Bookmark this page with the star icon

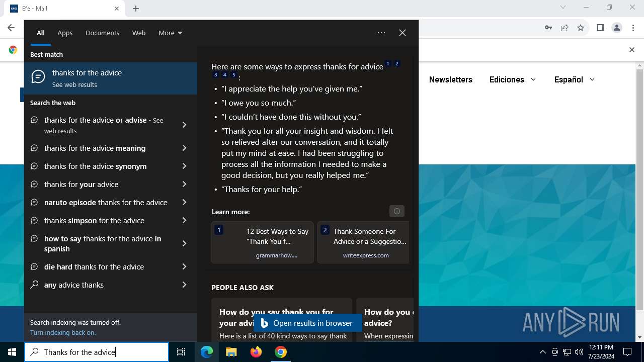581,28
